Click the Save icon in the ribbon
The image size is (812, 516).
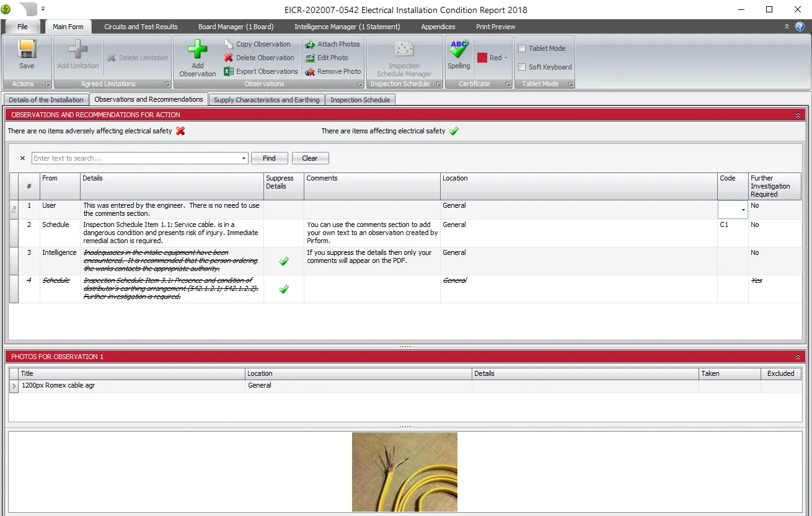point(27,50)
